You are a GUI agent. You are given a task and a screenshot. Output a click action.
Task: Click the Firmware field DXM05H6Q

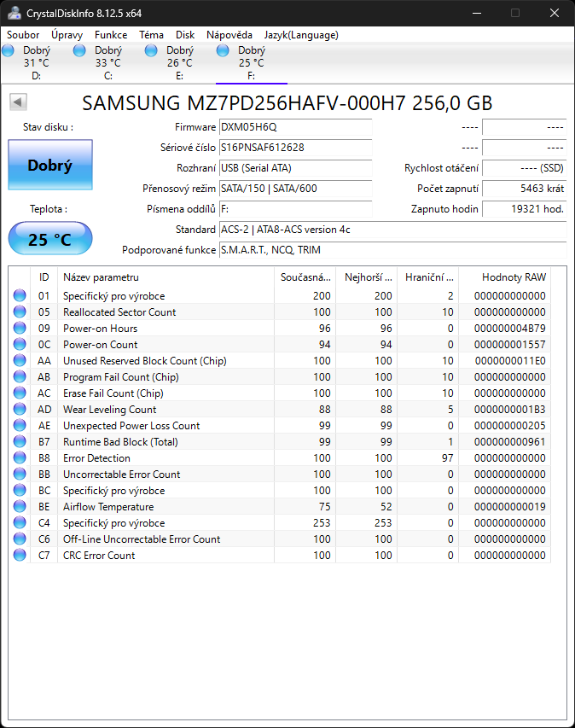click(x=296, y=127)
